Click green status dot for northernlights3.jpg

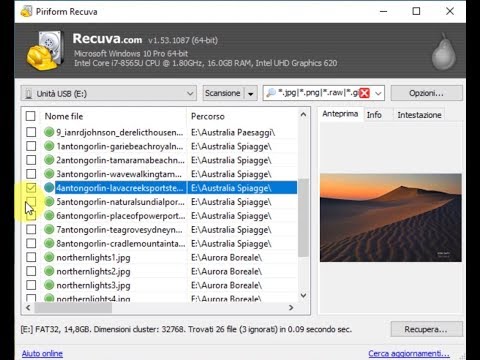(x=49, y=285)
